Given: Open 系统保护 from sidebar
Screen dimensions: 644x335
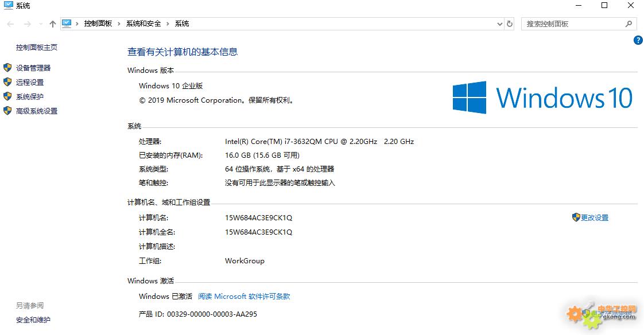Looking at the screenshot, I should (x=30, y=96).
